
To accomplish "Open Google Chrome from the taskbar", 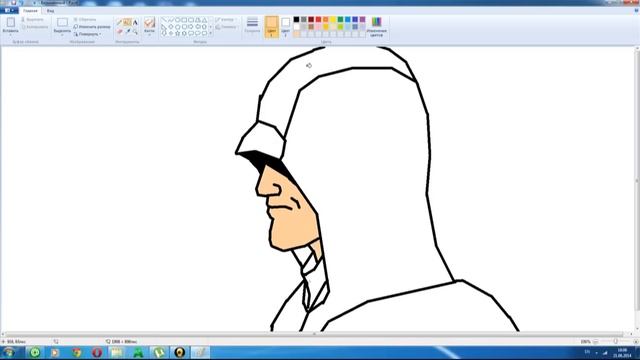I will click(x=76, y=352).
